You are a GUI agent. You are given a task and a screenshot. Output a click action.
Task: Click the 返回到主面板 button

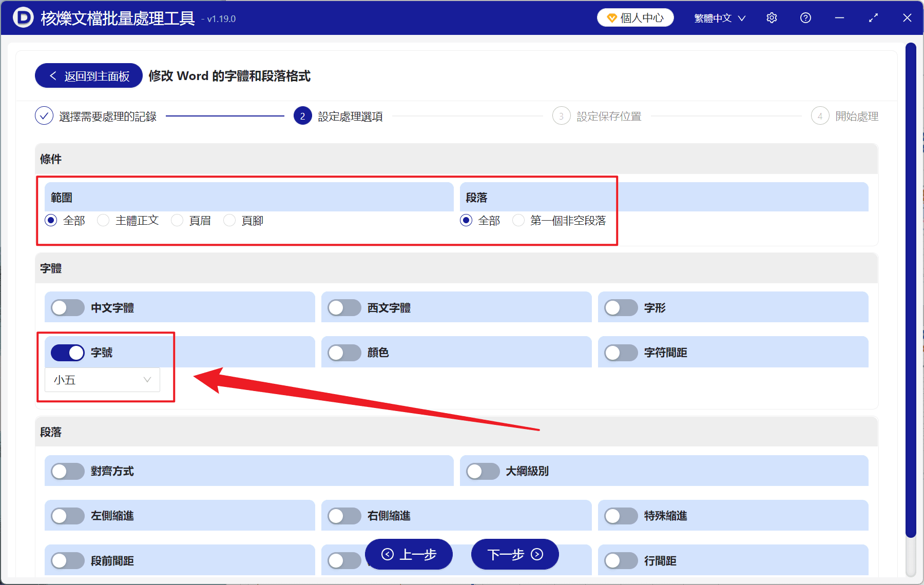coord(88,75)
